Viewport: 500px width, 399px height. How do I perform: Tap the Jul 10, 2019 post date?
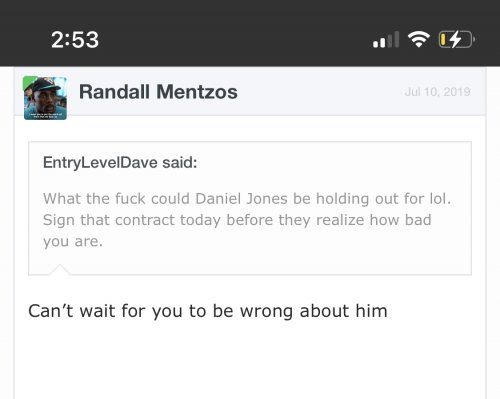coord(437,92)
